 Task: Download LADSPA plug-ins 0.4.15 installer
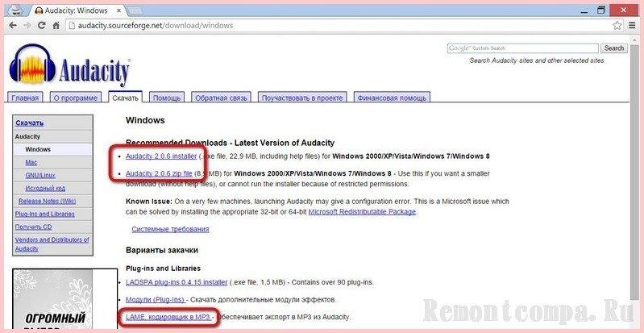[x=177, y=282]
